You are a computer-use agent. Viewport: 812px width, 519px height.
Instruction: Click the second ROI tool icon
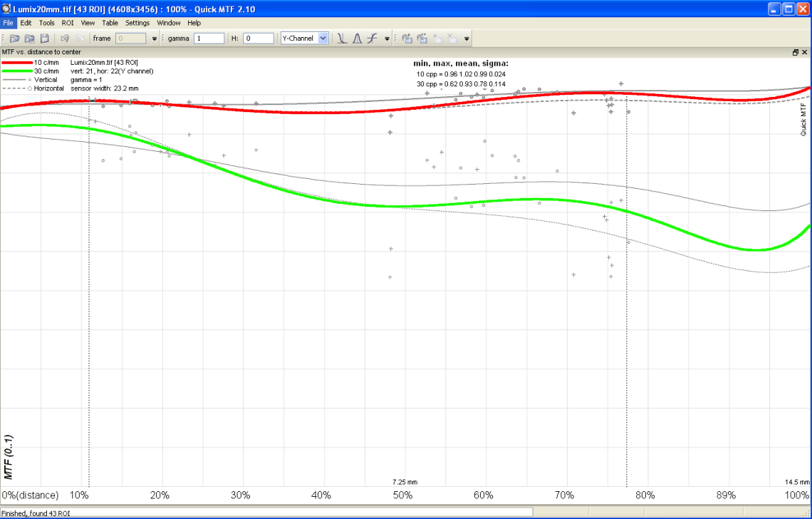tap(422, 38)
